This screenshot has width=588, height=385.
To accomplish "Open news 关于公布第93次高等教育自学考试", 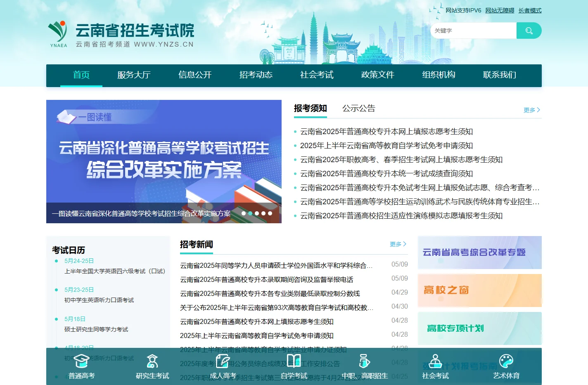I will (x=277, y=307).
